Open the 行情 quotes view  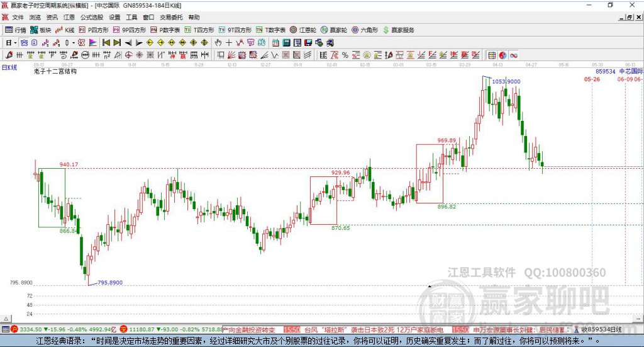[15, 30]
